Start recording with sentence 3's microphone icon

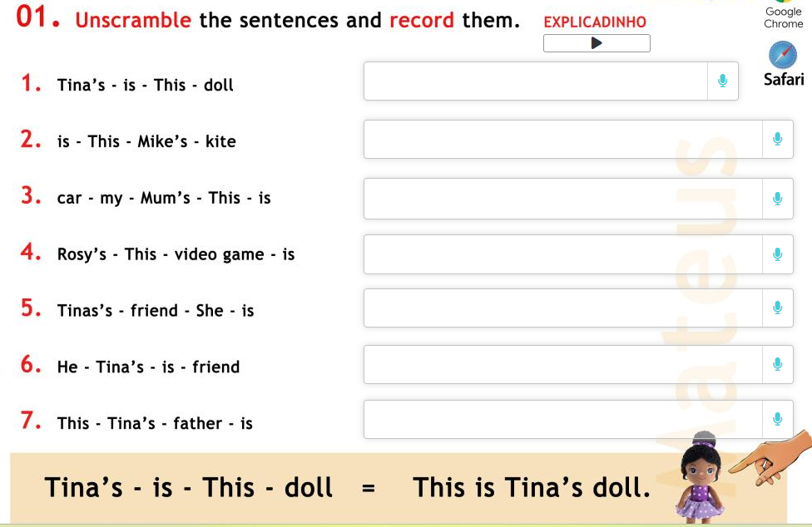778,198
